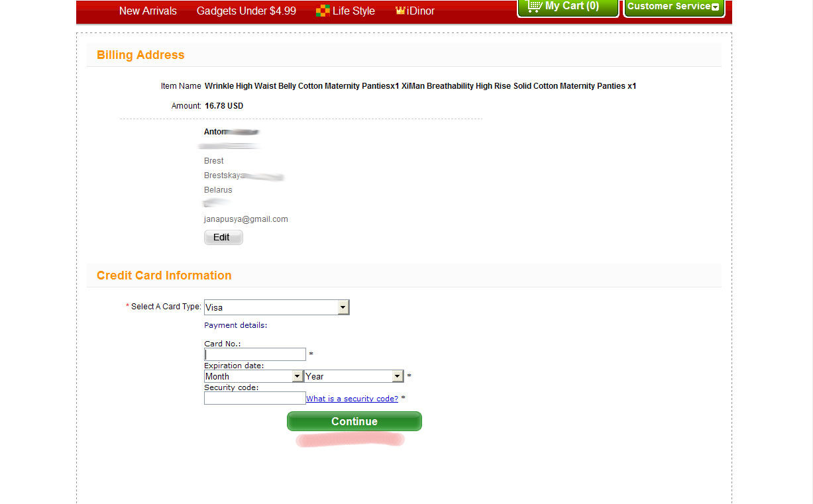The width and height of the screenshot is (813, 504).
Task: Click the card type dropdown arrow
Action: point(343,307)
